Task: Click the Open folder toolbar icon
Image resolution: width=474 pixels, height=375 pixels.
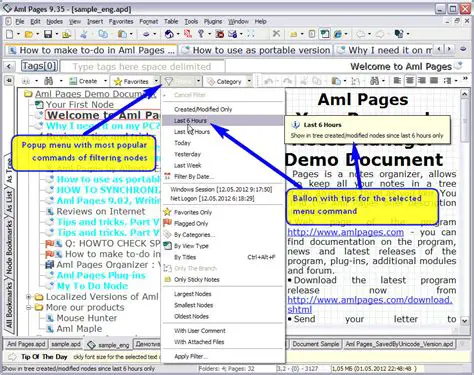Action: point(29,34)
